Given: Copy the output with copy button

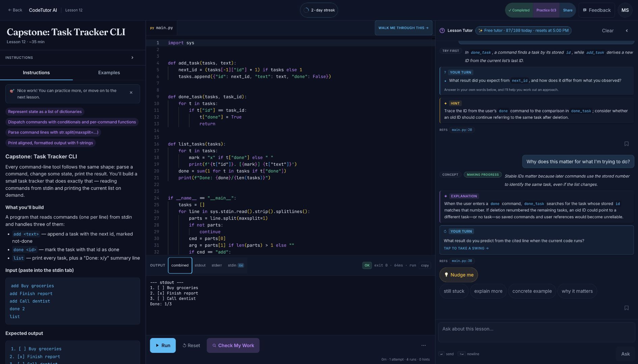Looking at the screenshot, I should [x=425, y=265].
